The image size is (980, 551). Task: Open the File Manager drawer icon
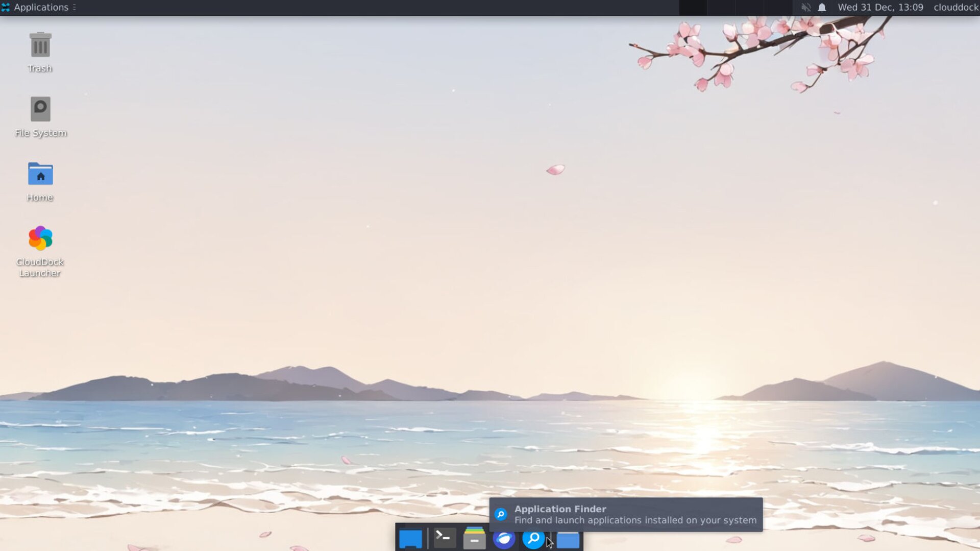(x=474, y=538)
